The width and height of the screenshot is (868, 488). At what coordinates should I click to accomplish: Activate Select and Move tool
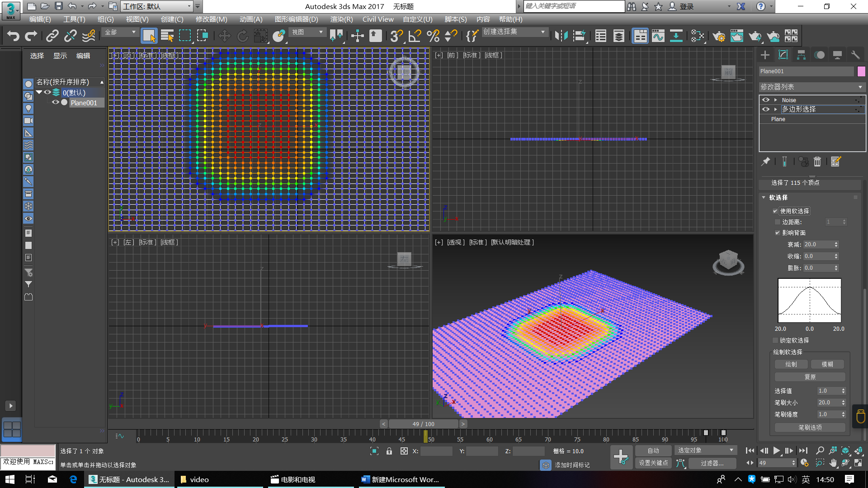pos(224,36)
